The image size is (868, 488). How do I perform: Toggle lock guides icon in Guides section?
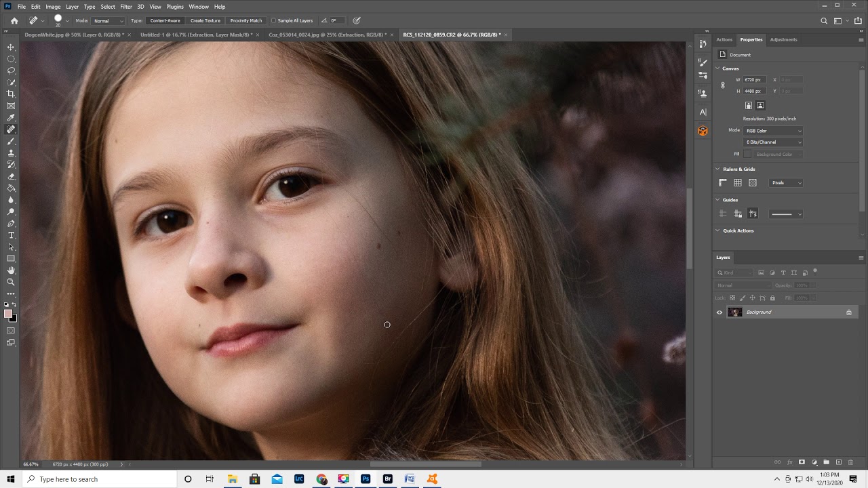pos(738,214)
